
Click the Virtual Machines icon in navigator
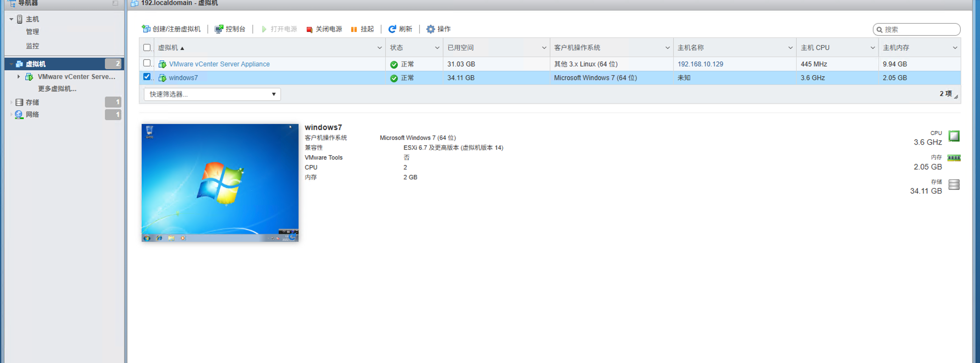[x=19, y=64]
